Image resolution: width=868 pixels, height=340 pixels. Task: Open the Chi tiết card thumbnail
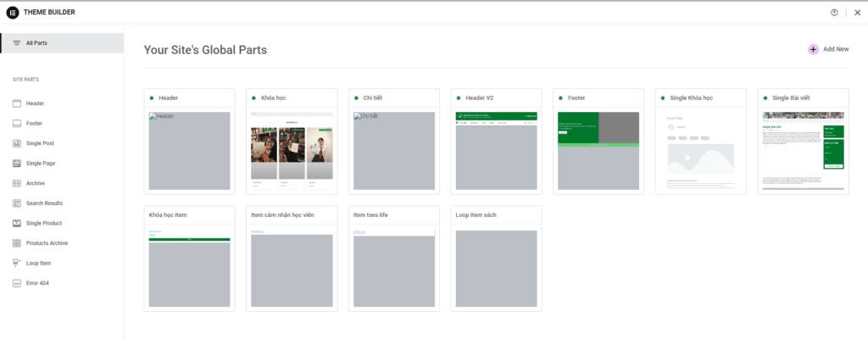394,151
